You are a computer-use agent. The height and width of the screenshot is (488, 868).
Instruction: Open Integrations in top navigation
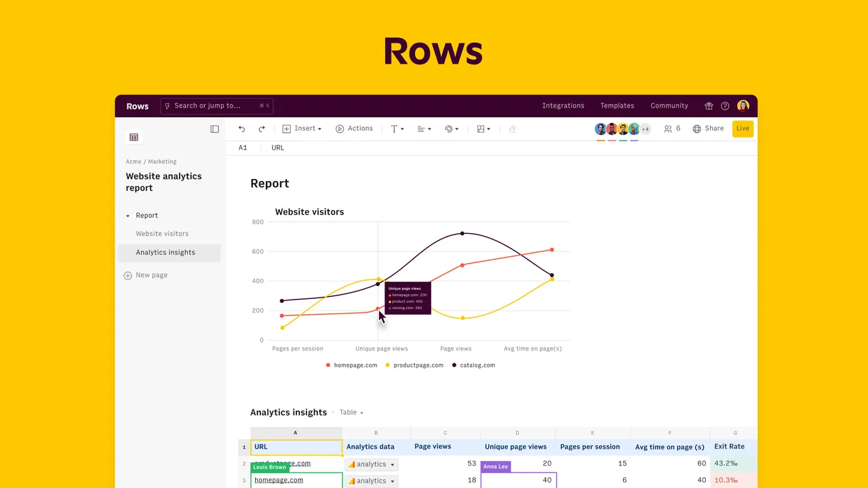[x=563, y=106]
